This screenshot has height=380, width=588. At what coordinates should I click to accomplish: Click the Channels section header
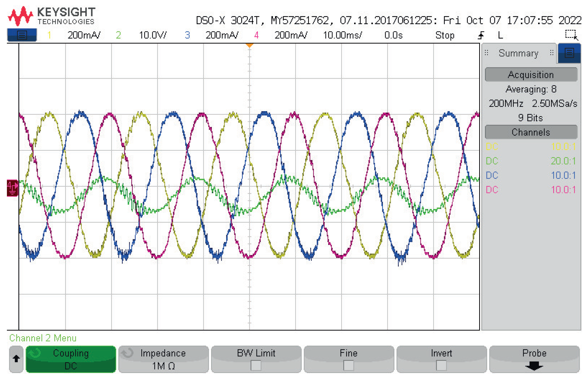pyautogui.click(x=531, y=132)
